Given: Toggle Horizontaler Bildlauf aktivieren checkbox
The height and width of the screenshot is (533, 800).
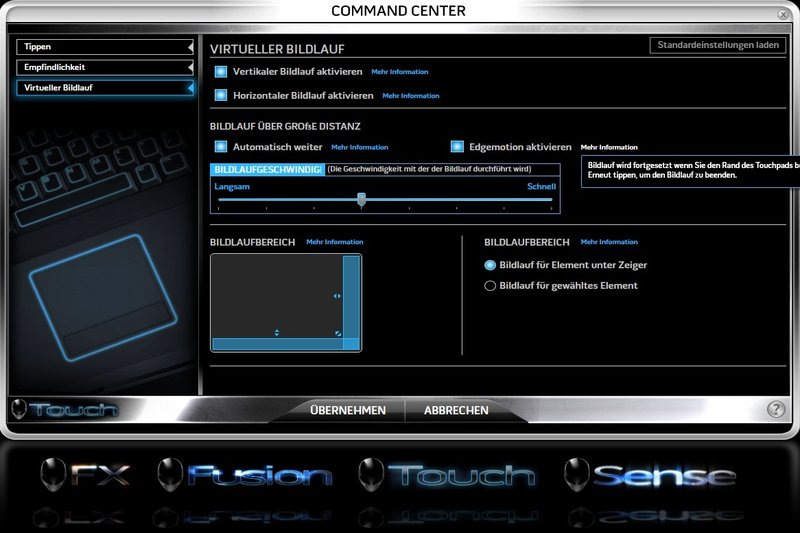Looking at the screenshot, I should (x=221, y=95).
